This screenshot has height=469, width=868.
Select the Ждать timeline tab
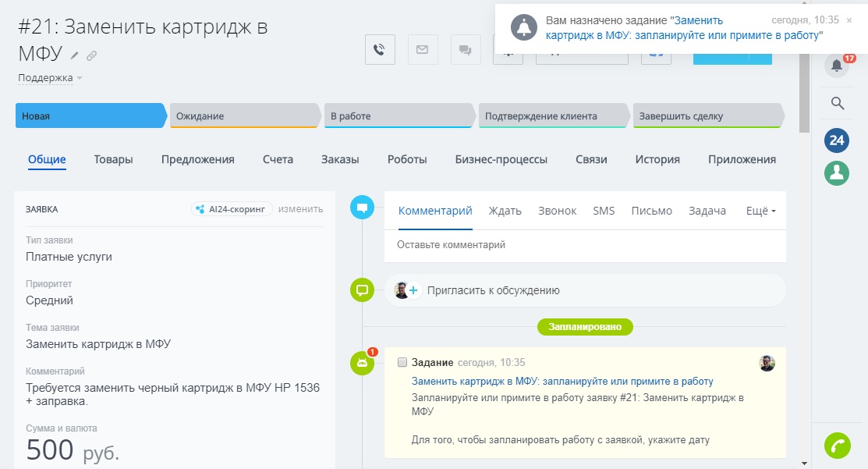point(505,211)
